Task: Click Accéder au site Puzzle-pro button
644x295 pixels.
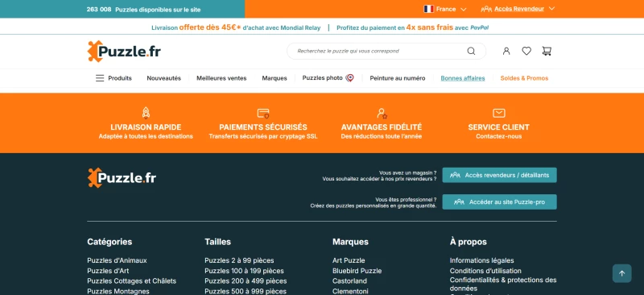Action: coord(499,202)
